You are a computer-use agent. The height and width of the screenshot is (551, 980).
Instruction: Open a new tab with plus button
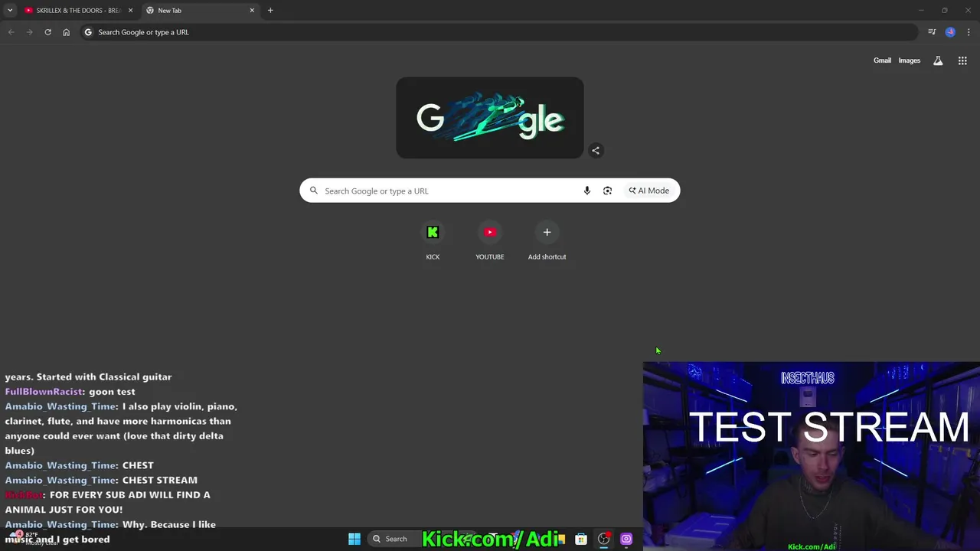(x=270, y=11)
